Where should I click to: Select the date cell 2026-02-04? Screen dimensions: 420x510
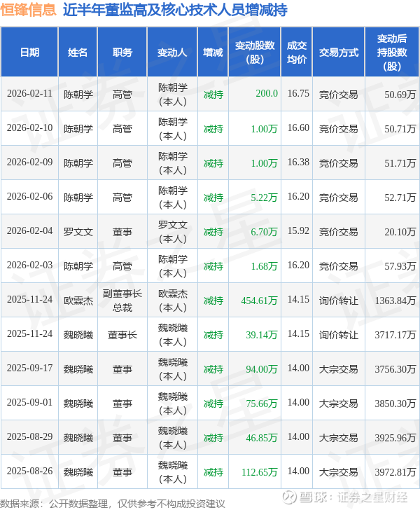click(29, 231)
